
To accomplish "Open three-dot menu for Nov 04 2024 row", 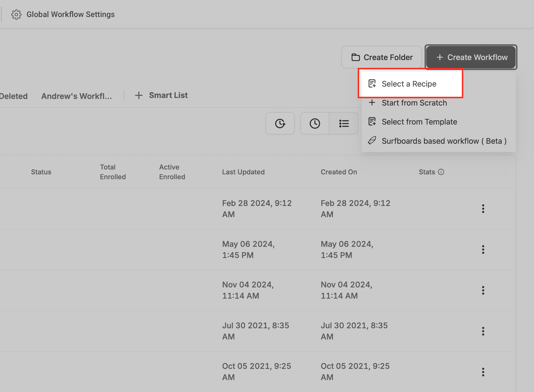I will click(x=483, y=290).
